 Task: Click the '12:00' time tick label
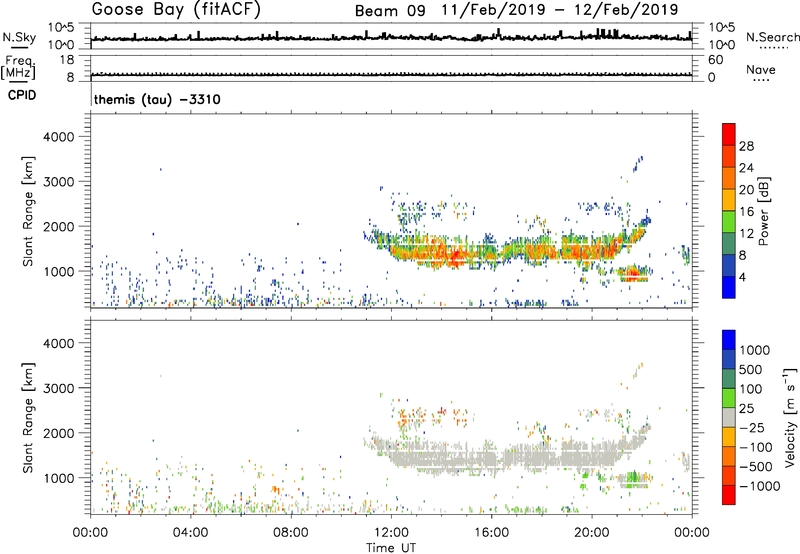391,533
